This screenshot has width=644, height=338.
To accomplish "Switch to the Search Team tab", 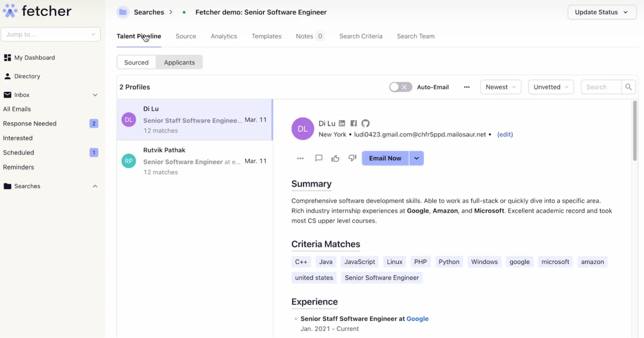I will click(416, 36).
